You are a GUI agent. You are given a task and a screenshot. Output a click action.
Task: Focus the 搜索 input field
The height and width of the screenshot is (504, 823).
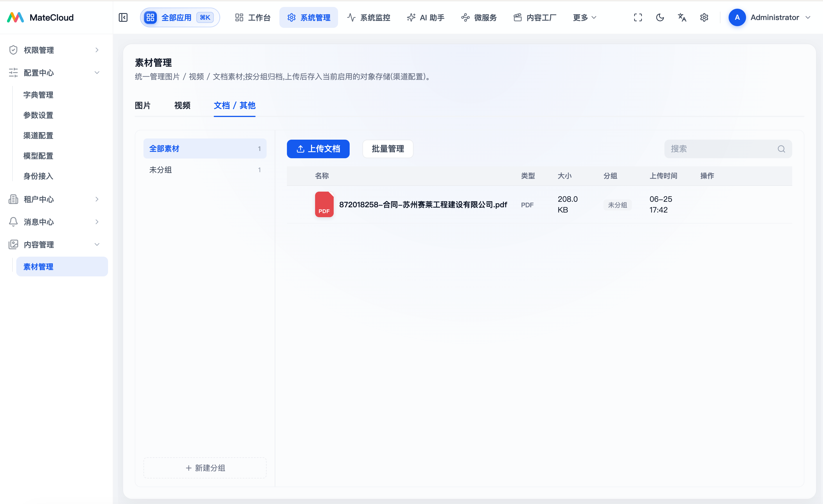coord(728,149)
